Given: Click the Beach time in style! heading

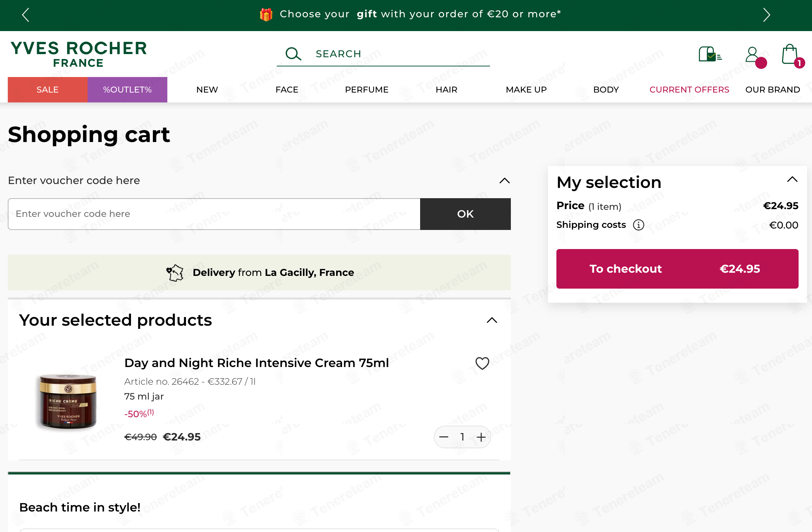Looking at the screenshot, I should point(80,508).
